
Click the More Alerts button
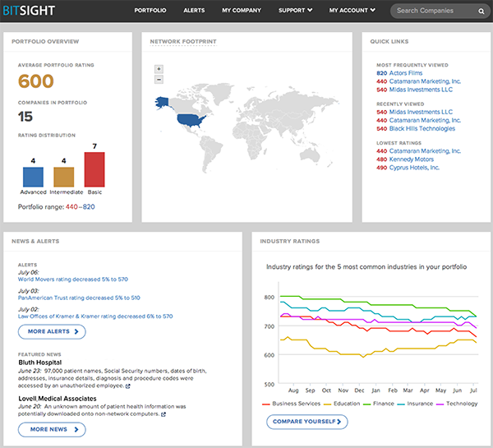[x=52, y=331]
